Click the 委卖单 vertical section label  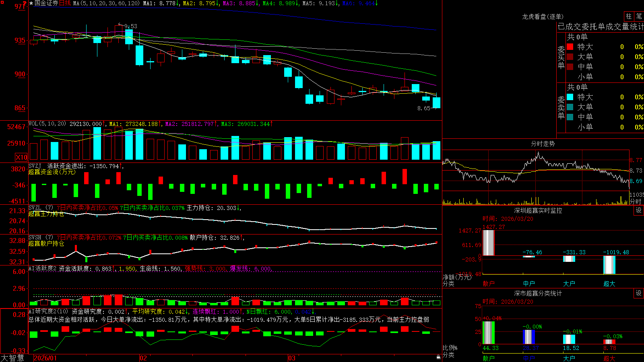tap(561, 108)
